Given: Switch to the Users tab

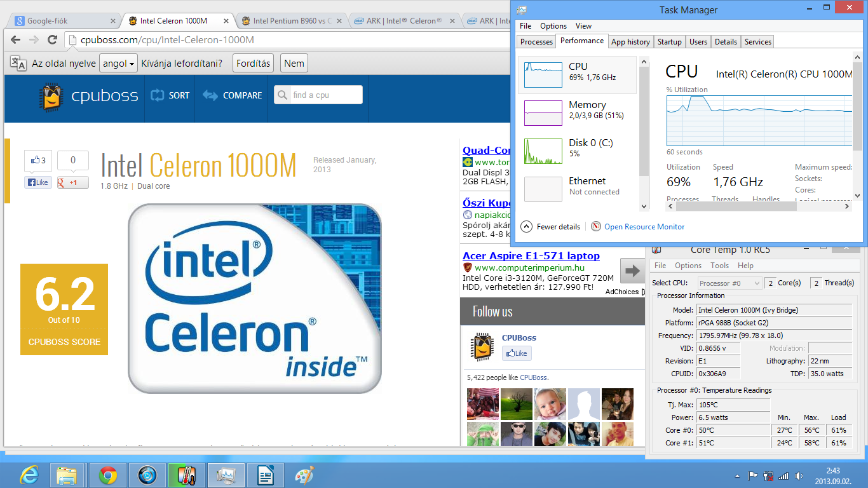Looking at the screenshot, I should 698,42.
